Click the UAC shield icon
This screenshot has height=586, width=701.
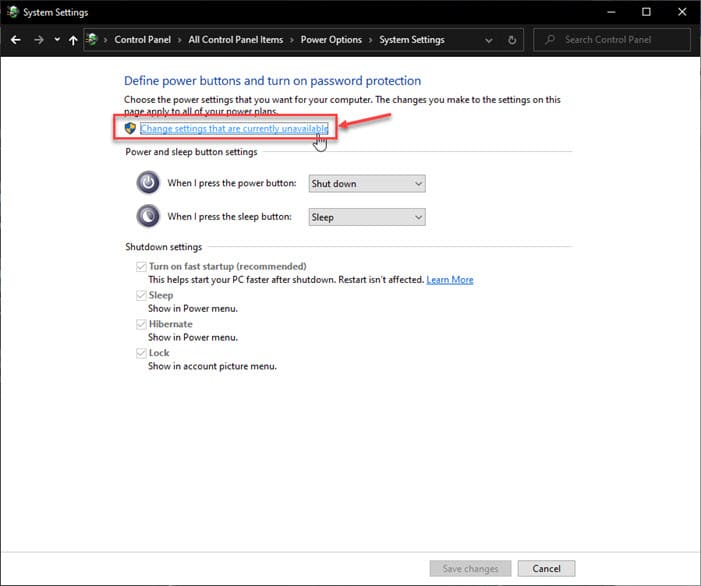point(130,128)
